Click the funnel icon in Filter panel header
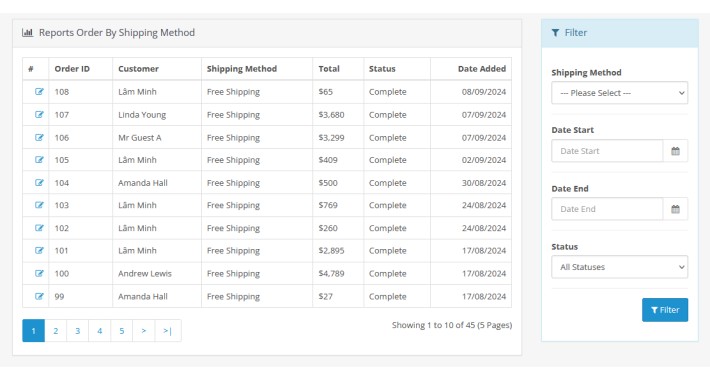Viewport: 710px width, 380px height. (556, 33)
